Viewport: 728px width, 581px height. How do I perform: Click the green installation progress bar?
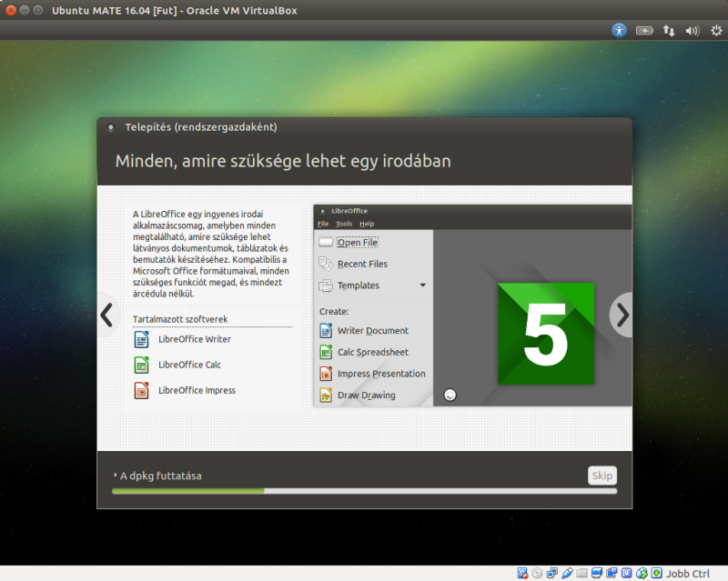[365, 491]
